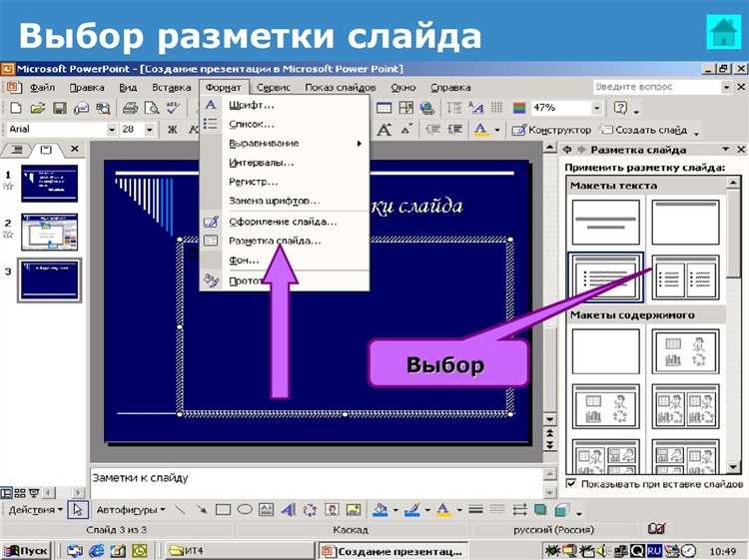Click the Print icon in toolbar
This screenshot has height=560, width=749.
click(130, 108)
